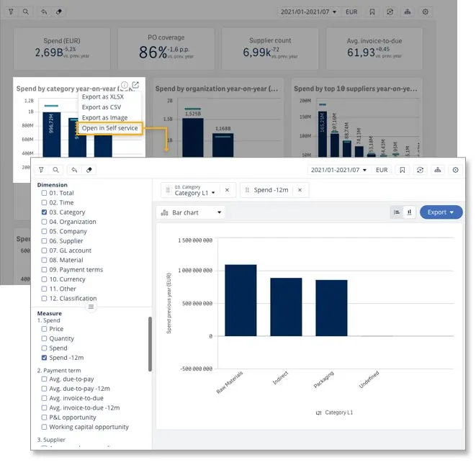Screen dimensions: 476x465
Task: Click the refresh icon in self-service toolbar
Action: pyautogui.click(x=420, y=170)
